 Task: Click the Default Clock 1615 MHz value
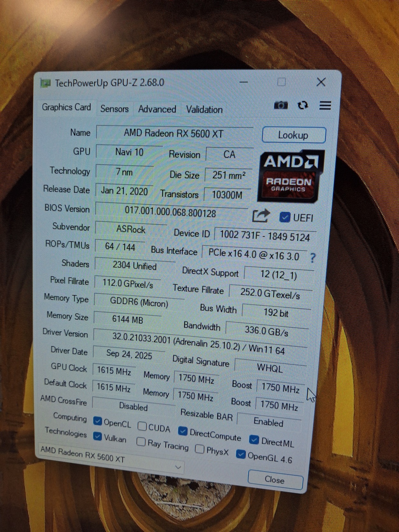tap(114, 387)
